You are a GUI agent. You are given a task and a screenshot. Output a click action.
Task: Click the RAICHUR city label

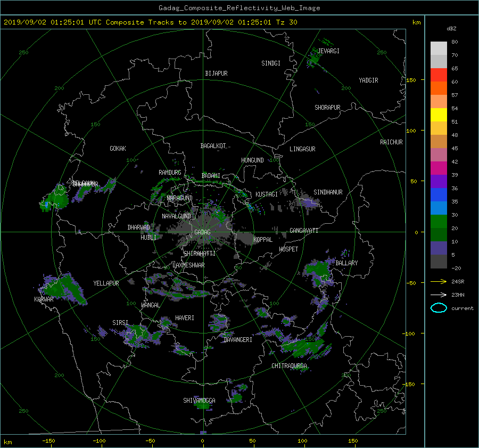tap(391, 142)
